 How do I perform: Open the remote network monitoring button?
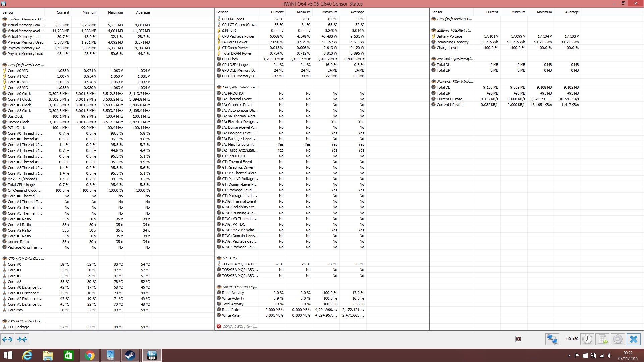coord(552,339)
